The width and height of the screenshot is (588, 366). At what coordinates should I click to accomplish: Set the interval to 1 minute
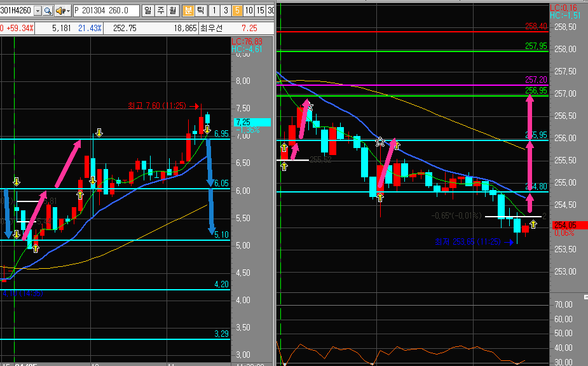click(214, 11)
